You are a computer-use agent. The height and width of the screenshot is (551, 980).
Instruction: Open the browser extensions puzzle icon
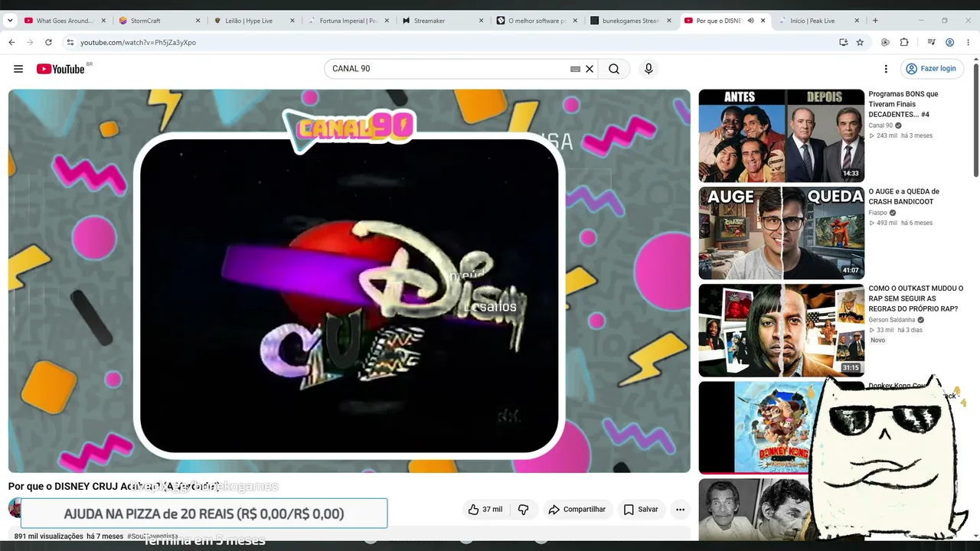pyautogui.click(x=904, y=42)
